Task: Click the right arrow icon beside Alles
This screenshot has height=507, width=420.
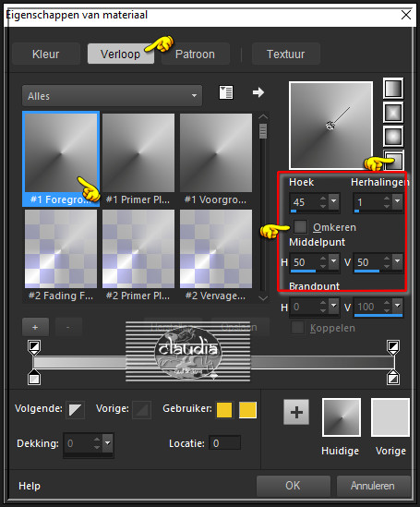Action: point(258,92)
